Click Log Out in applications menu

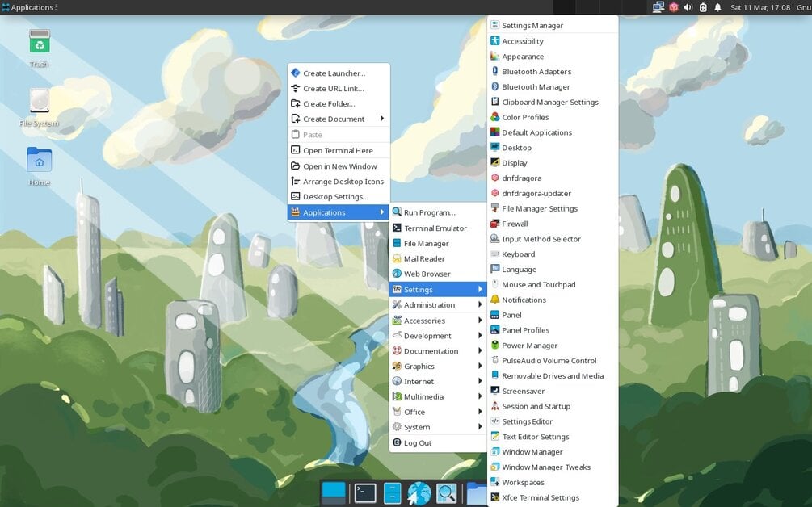coord(438,443)
